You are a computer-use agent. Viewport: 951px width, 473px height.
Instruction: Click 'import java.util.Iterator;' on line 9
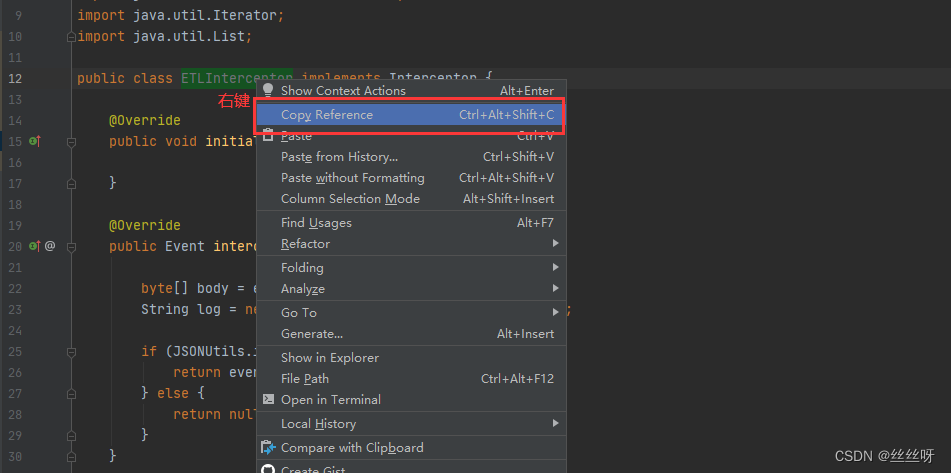click(180, 16)
